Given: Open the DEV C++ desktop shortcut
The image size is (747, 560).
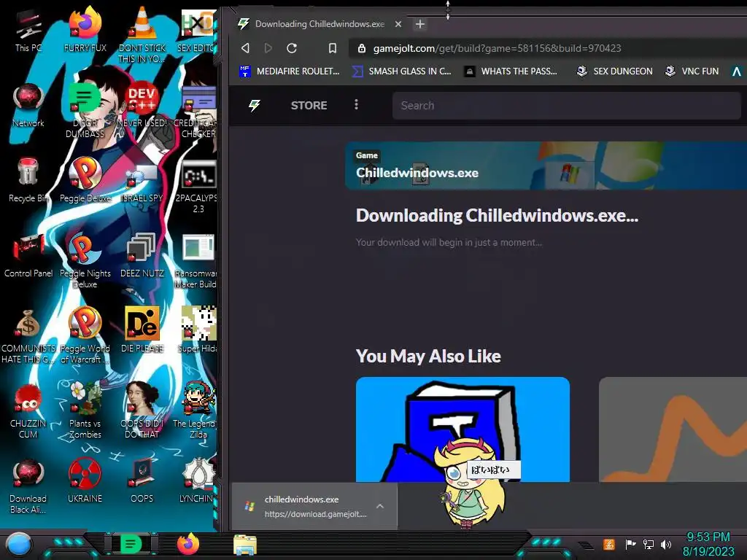Looking at the screenshot, I should (142, 105).
